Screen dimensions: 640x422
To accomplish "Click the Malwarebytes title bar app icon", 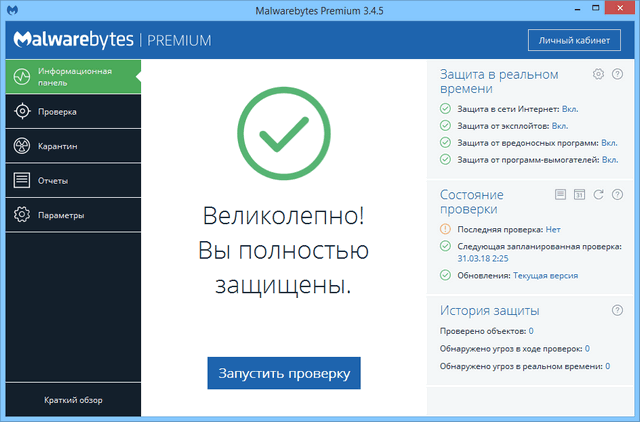I will (12, 10).
